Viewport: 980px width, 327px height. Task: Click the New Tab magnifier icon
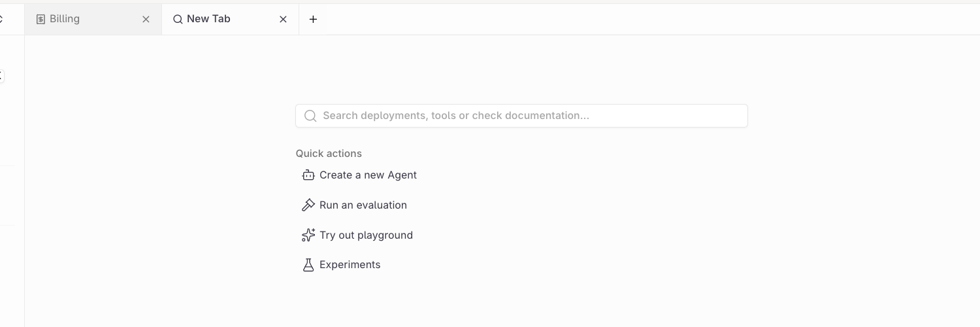point(178,20)
